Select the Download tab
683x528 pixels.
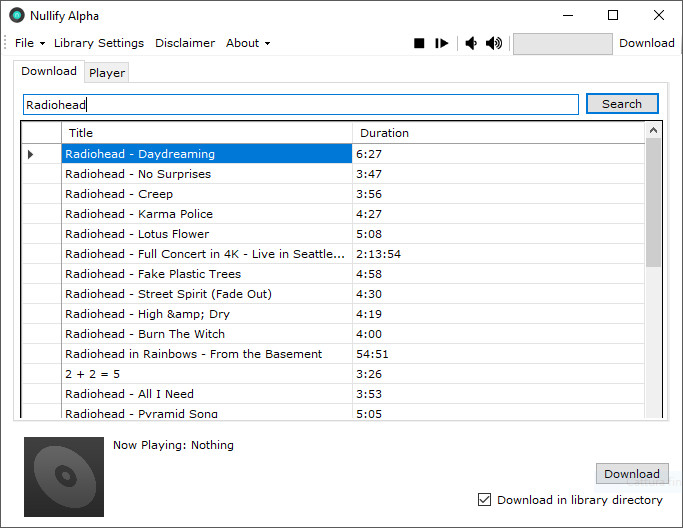tap(49, 71)
